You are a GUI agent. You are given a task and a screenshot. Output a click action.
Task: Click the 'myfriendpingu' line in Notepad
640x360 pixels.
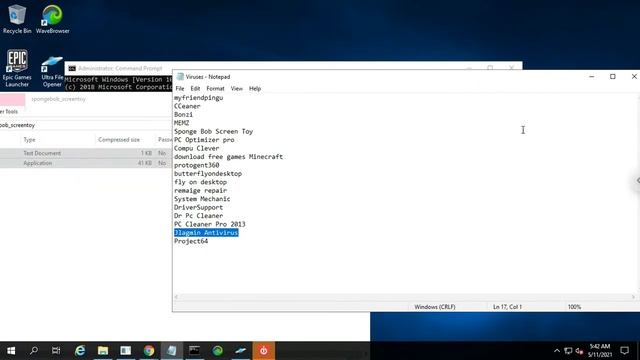[199, 98]
